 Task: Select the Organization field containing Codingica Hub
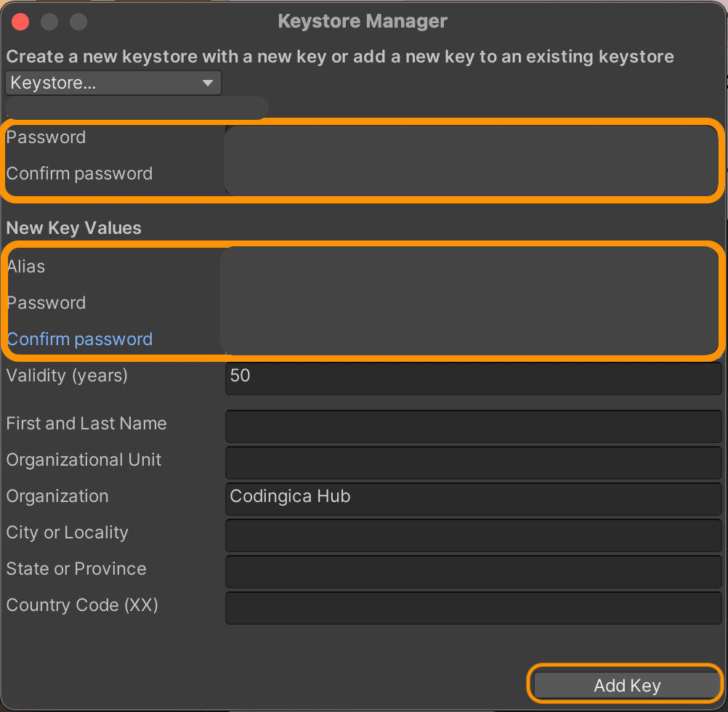(x=472, y=499)
